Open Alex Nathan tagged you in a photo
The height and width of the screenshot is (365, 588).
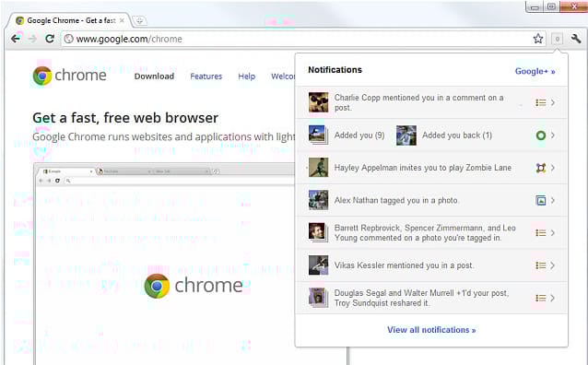point(396,200)
